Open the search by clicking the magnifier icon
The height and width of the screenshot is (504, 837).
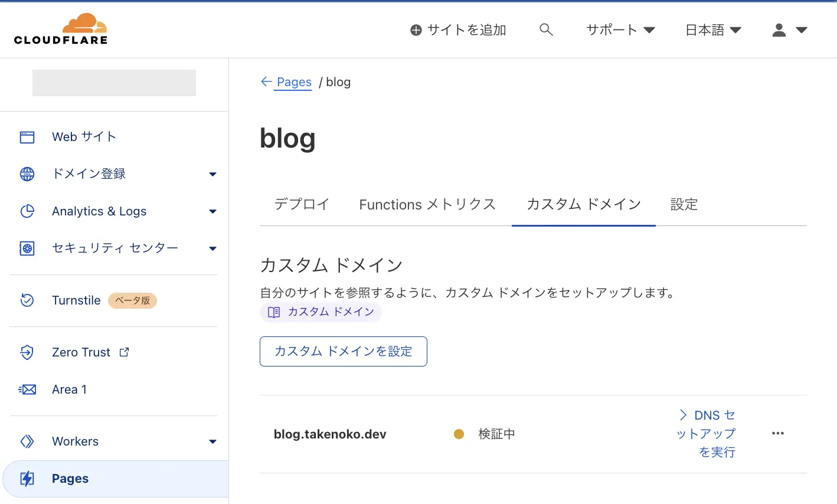[546, 29]
